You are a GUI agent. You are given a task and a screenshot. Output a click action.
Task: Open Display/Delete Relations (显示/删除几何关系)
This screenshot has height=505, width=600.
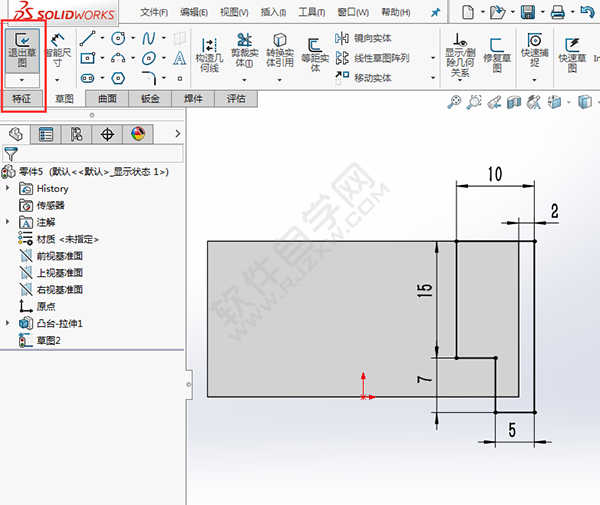pyautogui.click(x=460, y=55)
